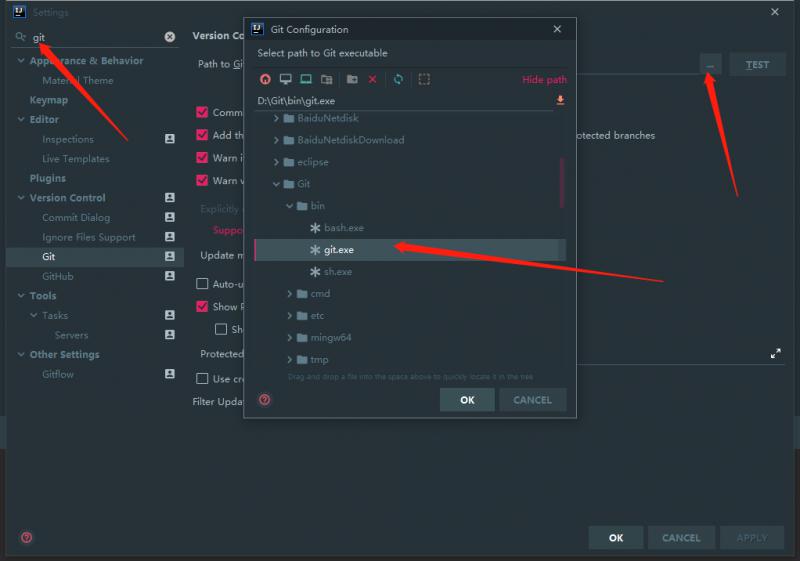Expand the BaiduNetdisk folder
The height and width of the screenshot is (561, 800).
pyautogui.click(x=276, y=118)
